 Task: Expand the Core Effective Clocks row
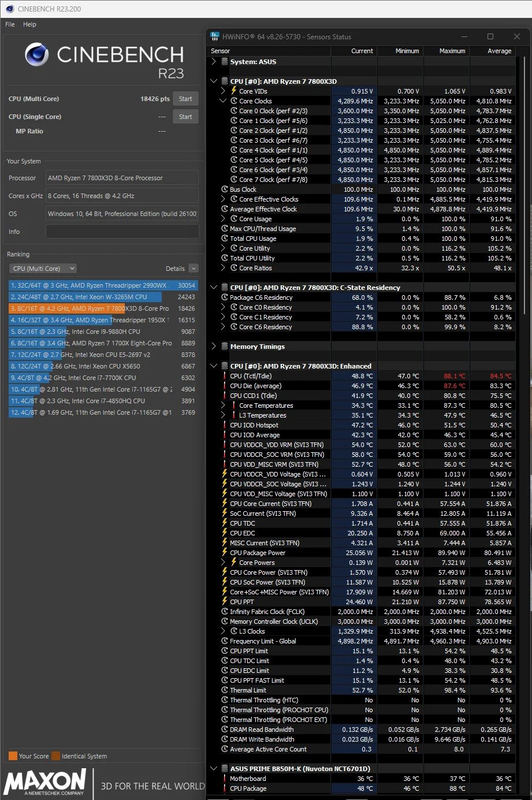223,199
